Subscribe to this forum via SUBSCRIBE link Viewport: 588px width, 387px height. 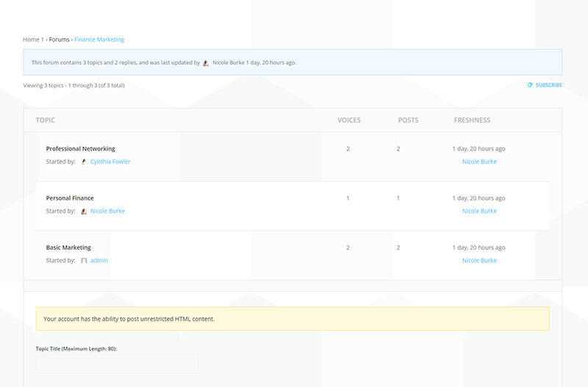tap(548, 85)
